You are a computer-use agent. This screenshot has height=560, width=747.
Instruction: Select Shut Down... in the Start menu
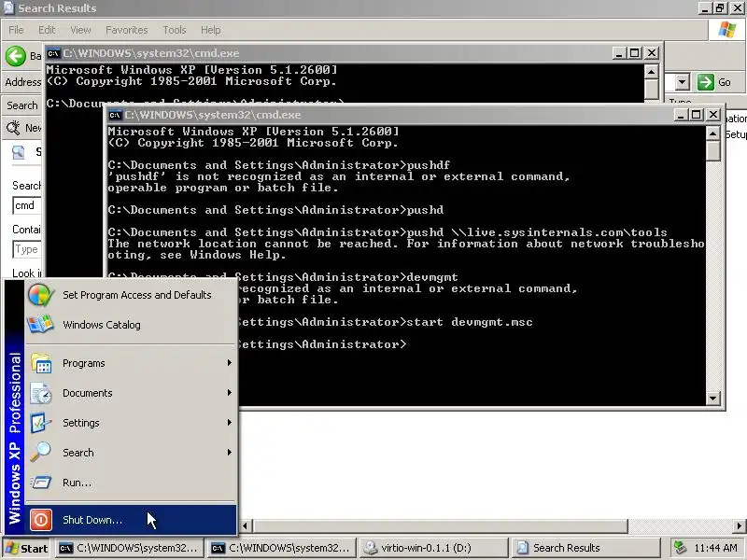click(131, 520)
